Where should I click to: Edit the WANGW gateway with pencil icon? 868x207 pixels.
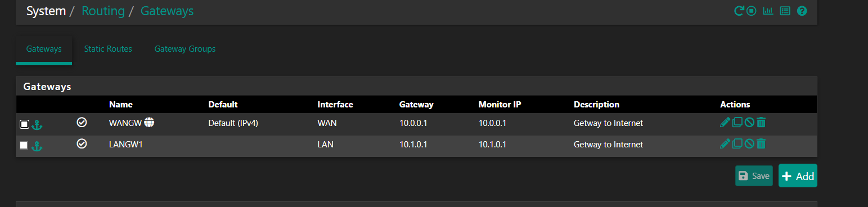[725, 122]
